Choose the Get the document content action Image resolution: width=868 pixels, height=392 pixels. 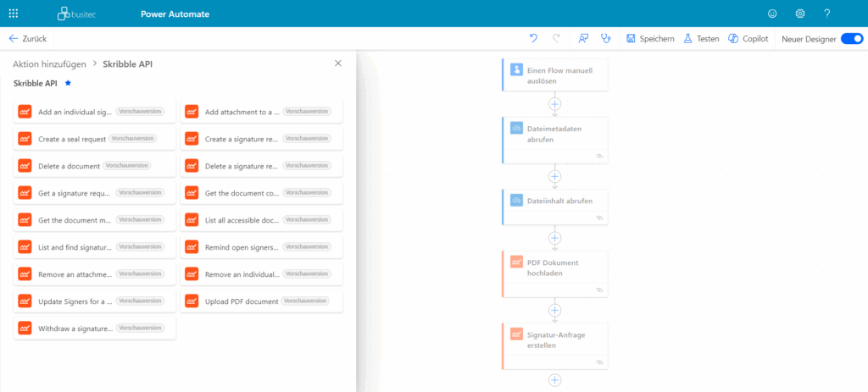coord(261,193)
